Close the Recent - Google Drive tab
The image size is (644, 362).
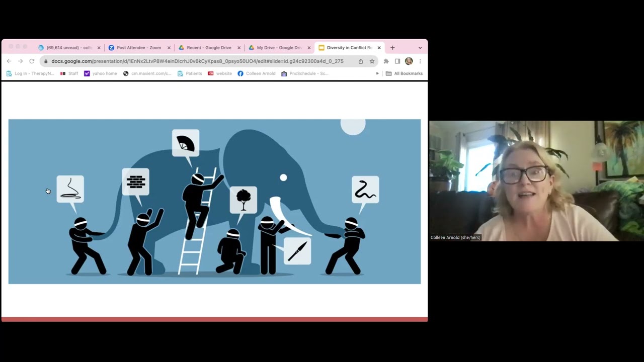tap(239, 48)
